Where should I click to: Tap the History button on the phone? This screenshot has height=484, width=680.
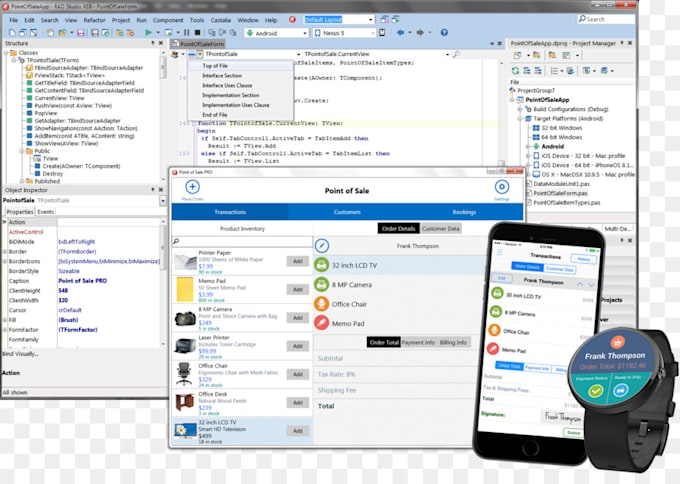click(x=584, y=259)
